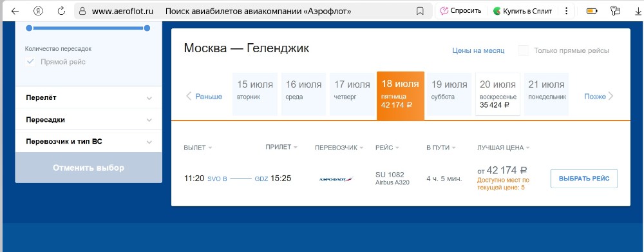
Task: Select the 15 июля вторник date tab
Action: 255,94
